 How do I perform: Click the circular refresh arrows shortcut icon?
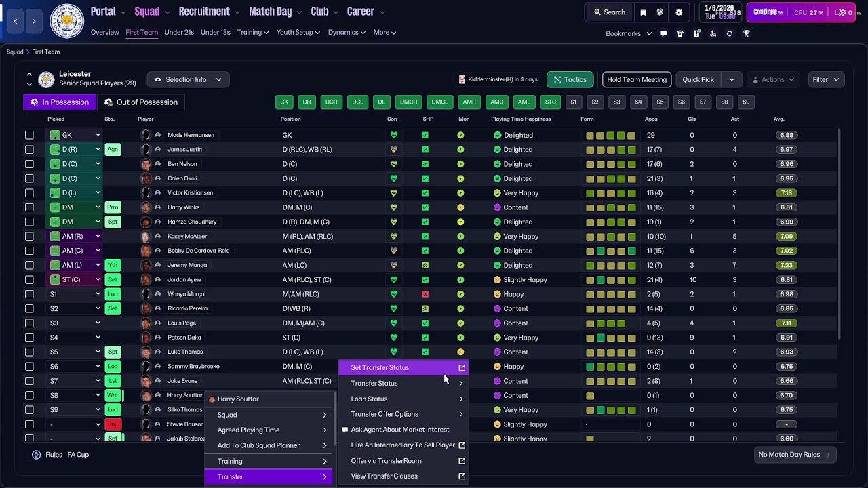(x=730, y=33)
